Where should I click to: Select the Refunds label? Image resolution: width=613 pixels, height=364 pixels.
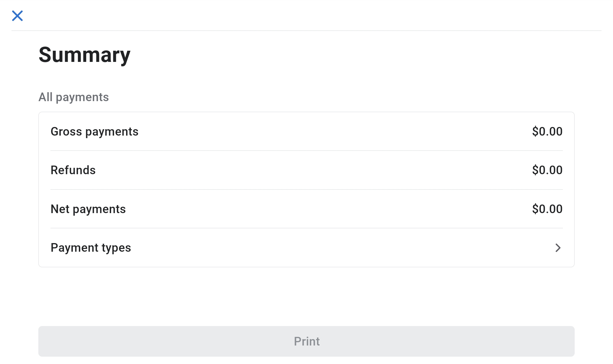[73, 170]
